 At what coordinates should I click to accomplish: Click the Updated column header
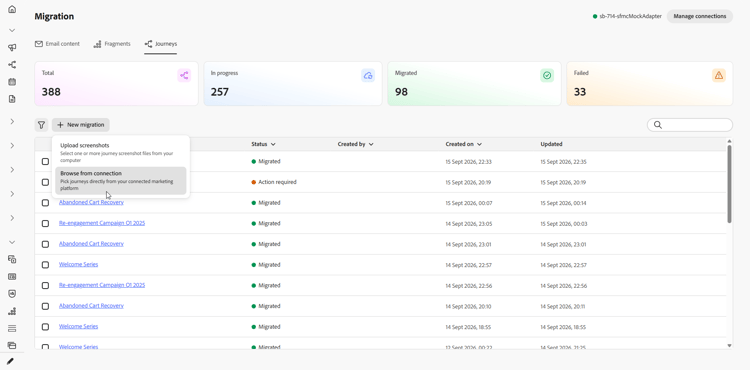551,144
